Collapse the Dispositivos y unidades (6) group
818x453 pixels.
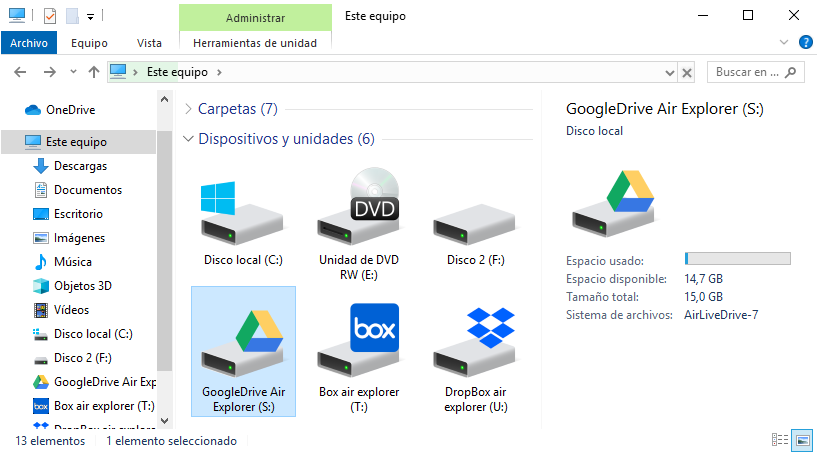click(x=188, y=139)
